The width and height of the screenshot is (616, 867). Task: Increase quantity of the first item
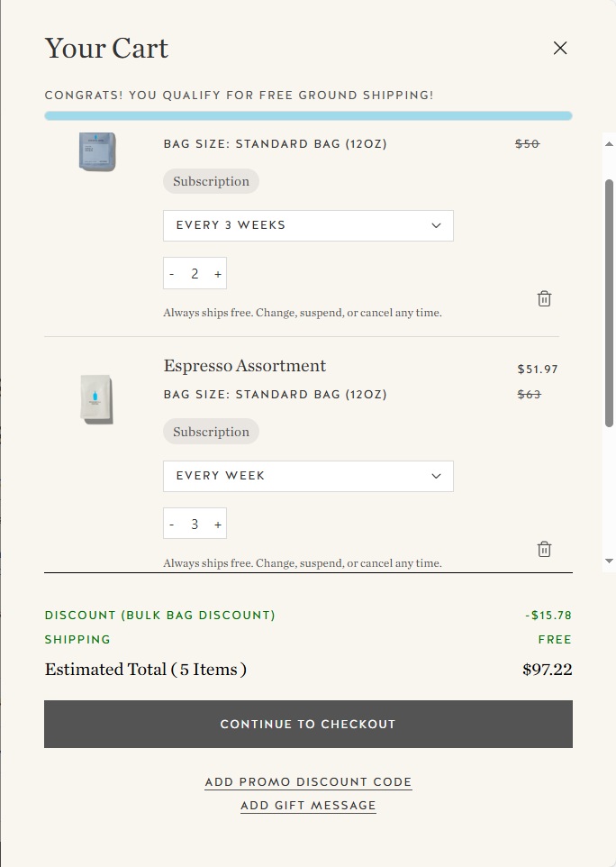pyautogui.click(x=218, y=273)
